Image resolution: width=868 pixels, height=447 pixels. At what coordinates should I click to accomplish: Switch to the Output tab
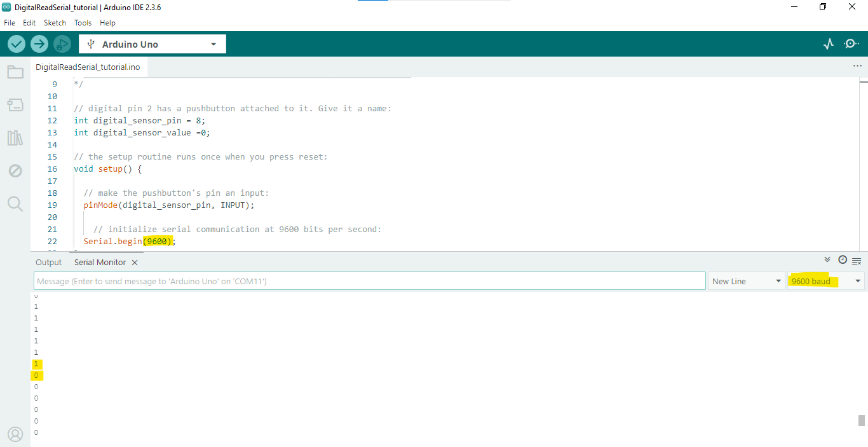(49, 262)
